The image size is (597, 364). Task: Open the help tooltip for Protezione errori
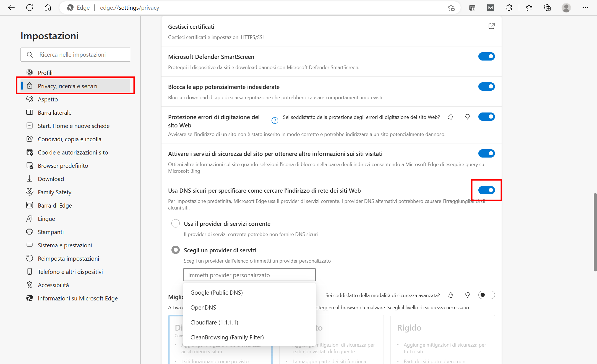click(274, 120)
